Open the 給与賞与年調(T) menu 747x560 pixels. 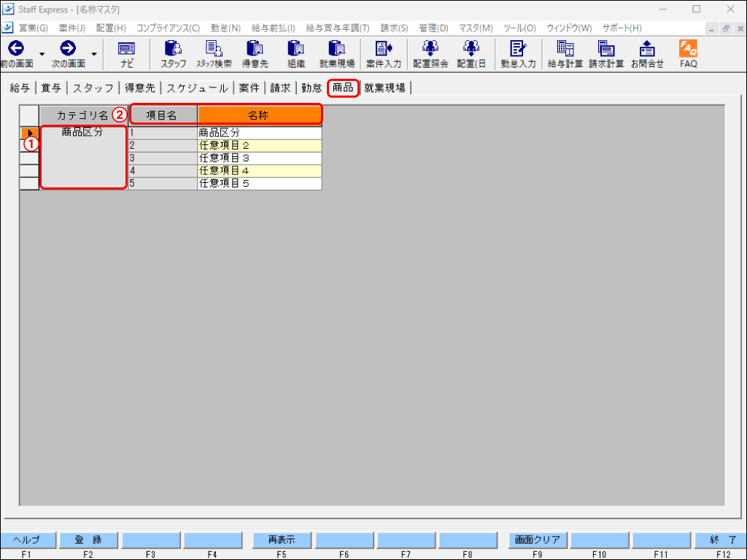point(338,28)
